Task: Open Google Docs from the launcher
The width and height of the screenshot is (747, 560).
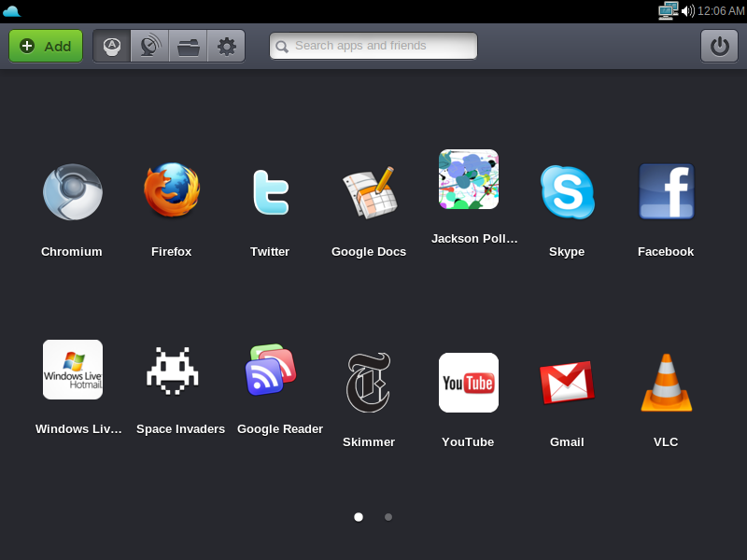Action: pos(369,192)
